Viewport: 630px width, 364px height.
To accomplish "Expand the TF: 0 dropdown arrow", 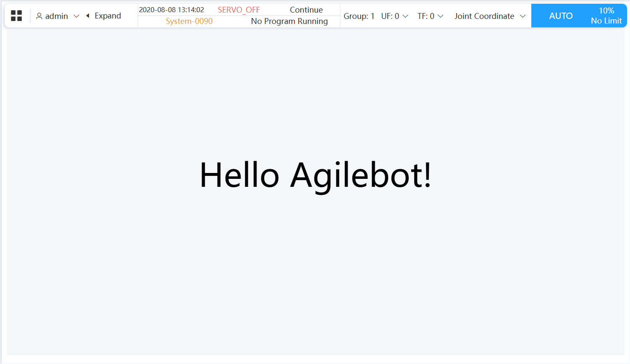I will click(441, 16).
